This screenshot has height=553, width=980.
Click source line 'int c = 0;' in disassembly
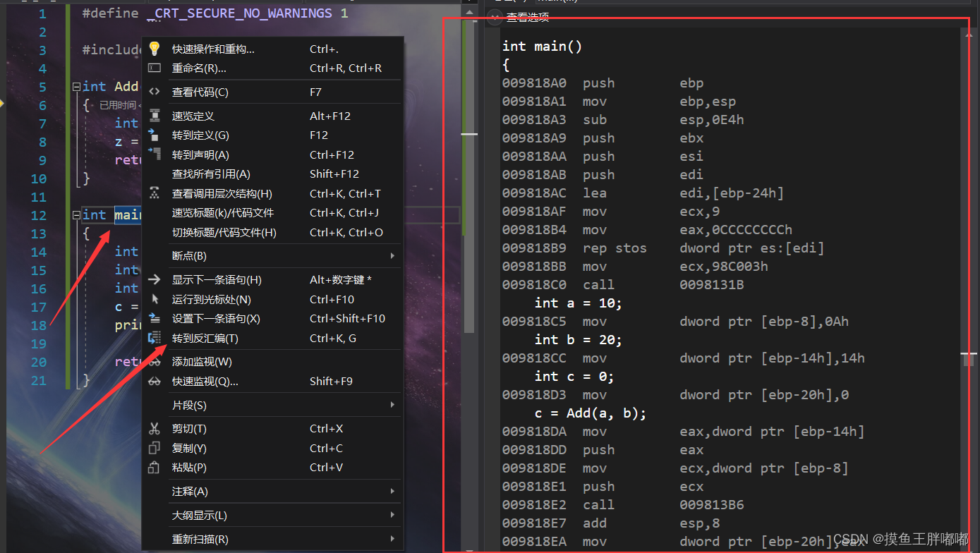point(574,376)
